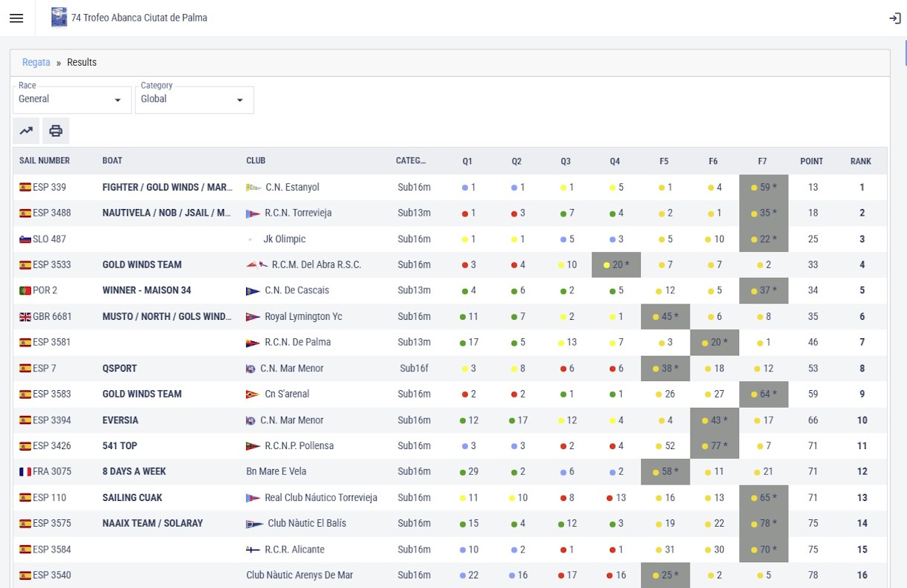The height and width of the screenshot is (588, 907).
Task: Sort by the SAIL NUMBER column header
Action: (44, 161)
